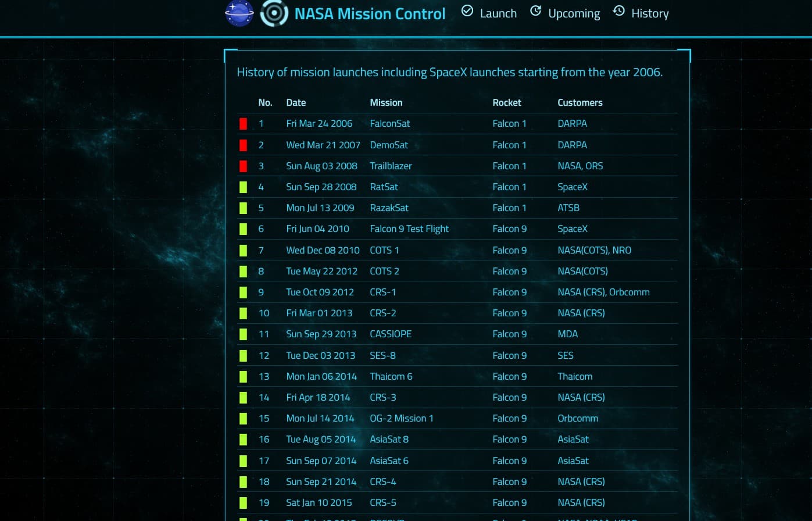The image size is (812, 521).
Task: Click the Customers column header
Action: [x=580, y=102]
